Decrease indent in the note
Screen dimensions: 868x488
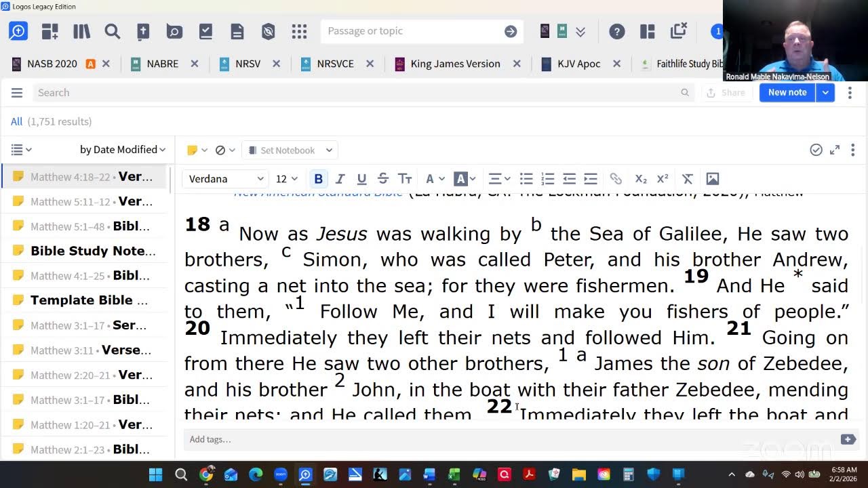pyautogui.click(x=569, y=179)
